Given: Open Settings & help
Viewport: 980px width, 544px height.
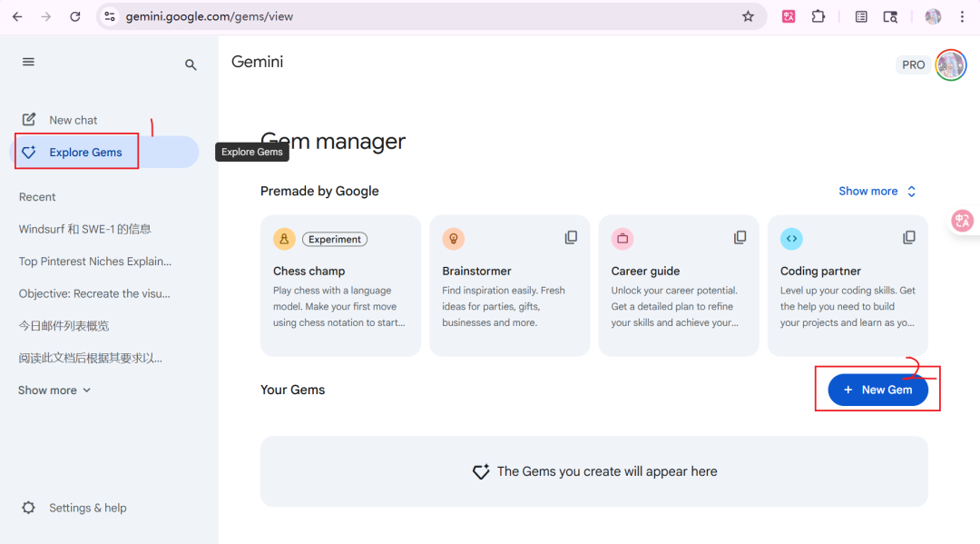Looking at the screenshot, I should point(75,508).
